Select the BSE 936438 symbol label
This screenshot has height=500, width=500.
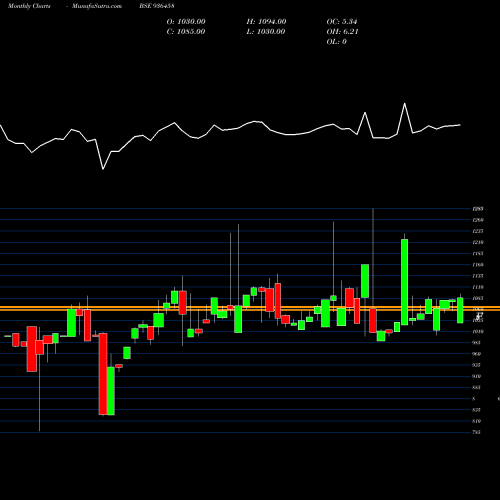point(157,6)
